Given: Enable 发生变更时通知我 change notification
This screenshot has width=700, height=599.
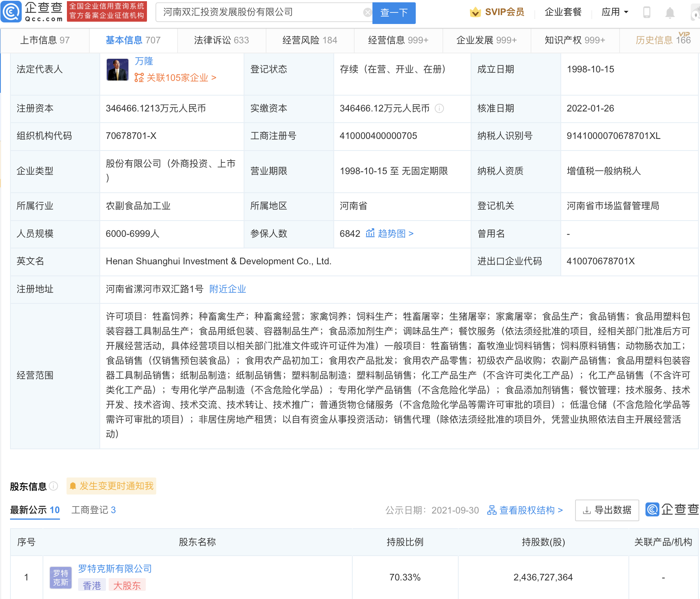Looking at the screenshot, I should click(x=111, y=486).
